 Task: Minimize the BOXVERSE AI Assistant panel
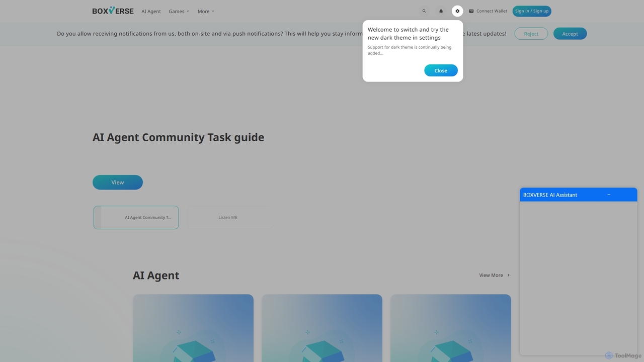[x=609, y=195]
